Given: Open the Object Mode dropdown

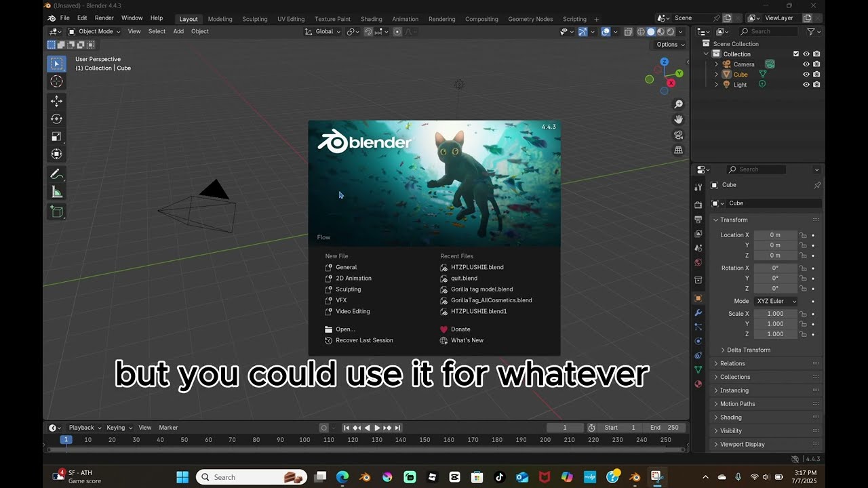Looking at the screenshot, I should click(x=94, y=31).
